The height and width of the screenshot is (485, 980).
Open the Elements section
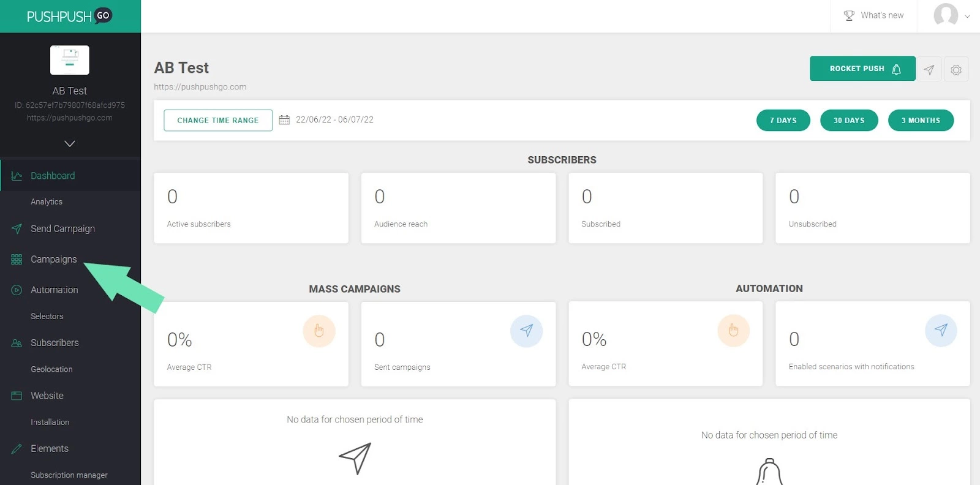(50, 448)
